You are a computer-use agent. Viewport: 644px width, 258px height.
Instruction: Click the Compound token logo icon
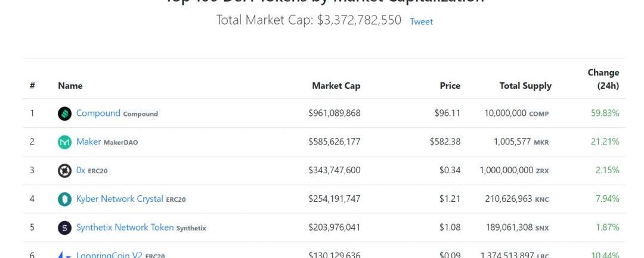64,113
